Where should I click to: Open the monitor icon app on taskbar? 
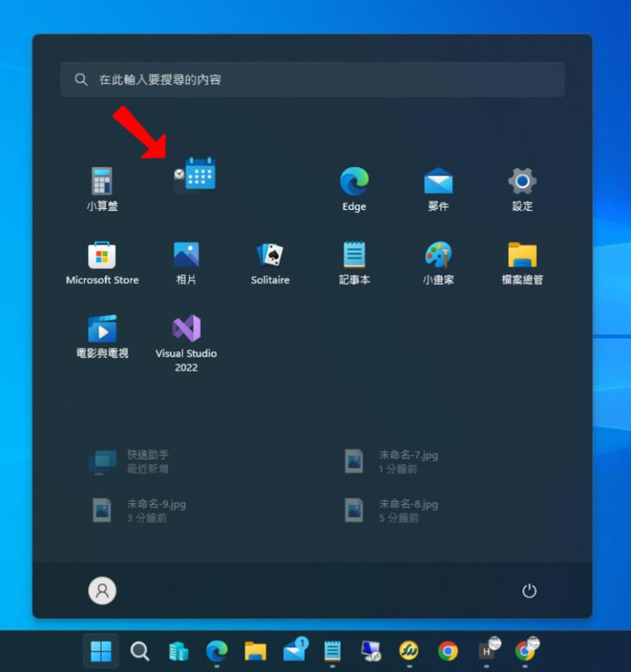pyautogui.click(x=371, y=651)
